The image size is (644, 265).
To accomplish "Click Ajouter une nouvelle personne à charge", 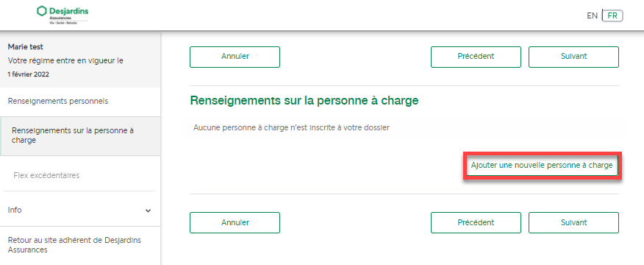I will [x=542, y=165].
